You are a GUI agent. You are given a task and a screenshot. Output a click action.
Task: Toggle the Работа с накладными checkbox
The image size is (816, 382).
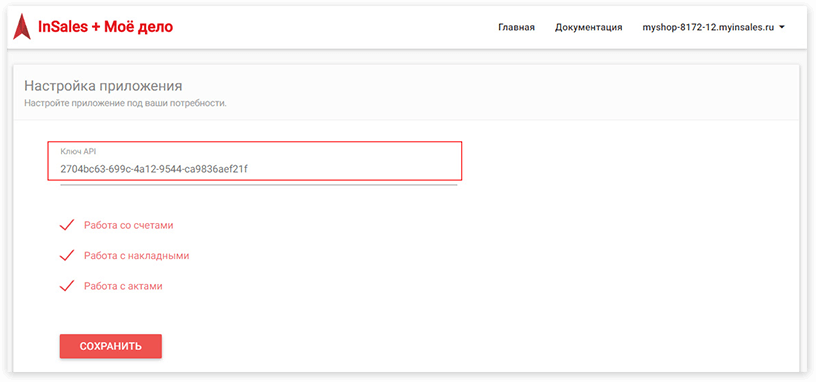click(67, 256)
